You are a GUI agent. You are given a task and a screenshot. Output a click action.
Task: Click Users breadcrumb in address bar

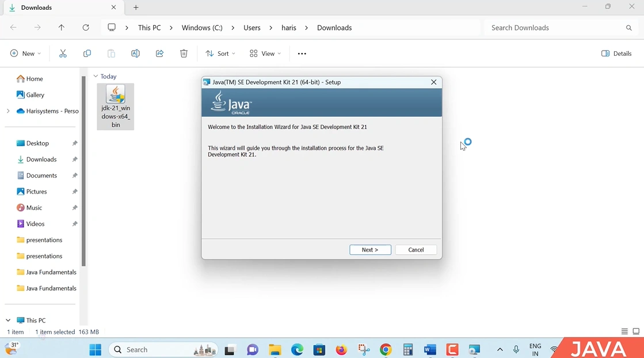(251, 28)
